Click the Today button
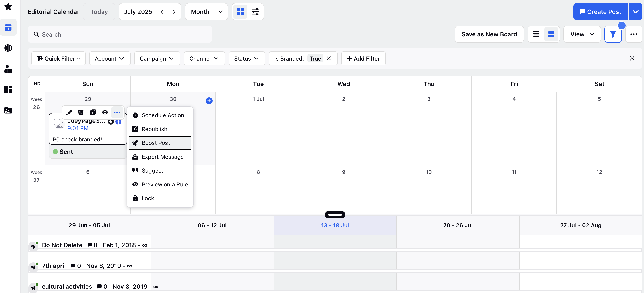The image size is (644, 293). pos(99,12)
